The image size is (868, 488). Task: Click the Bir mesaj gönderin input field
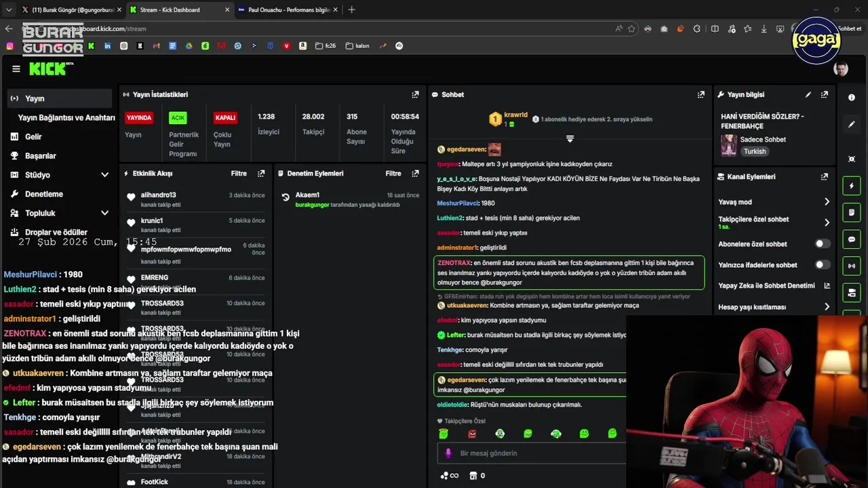[530, 453]
